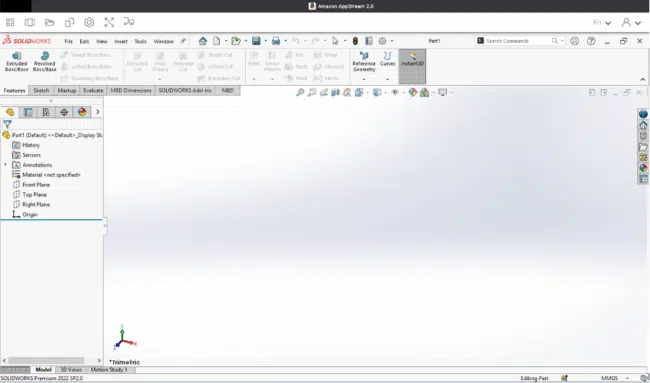Switch to Motion Study 1 tab

pos(109,369)
